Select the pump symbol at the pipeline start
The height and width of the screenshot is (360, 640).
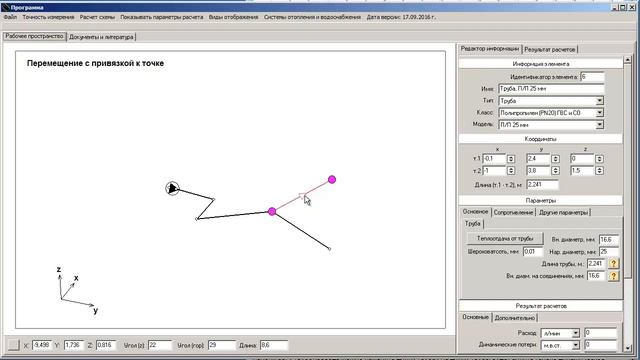172,188
